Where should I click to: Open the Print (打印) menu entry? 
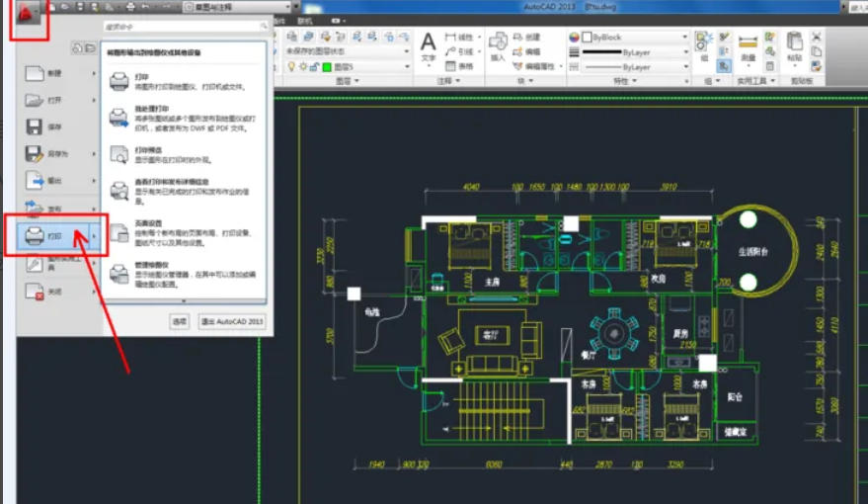coord(54,236)
